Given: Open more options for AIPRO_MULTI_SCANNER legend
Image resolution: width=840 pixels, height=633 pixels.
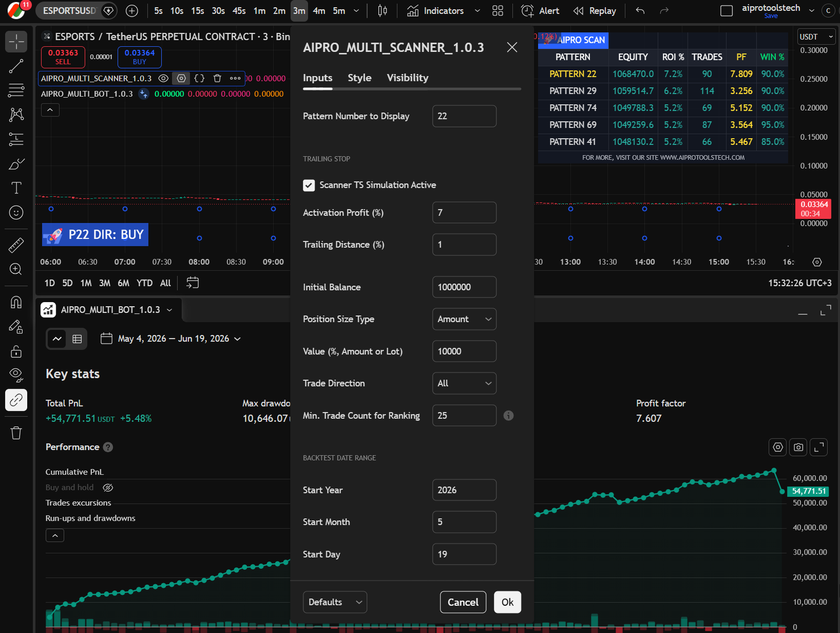Looking at the screenshot, I should (235, 78).
